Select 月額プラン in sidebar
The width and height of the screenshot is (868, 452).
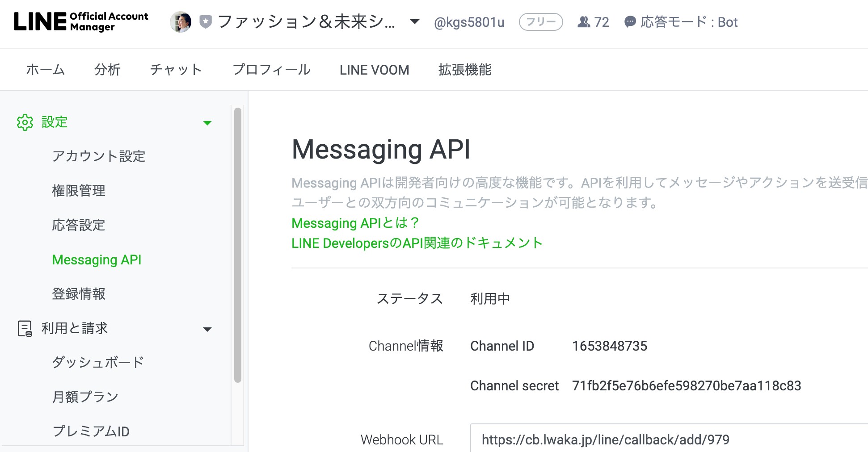(x=85, y=397)
